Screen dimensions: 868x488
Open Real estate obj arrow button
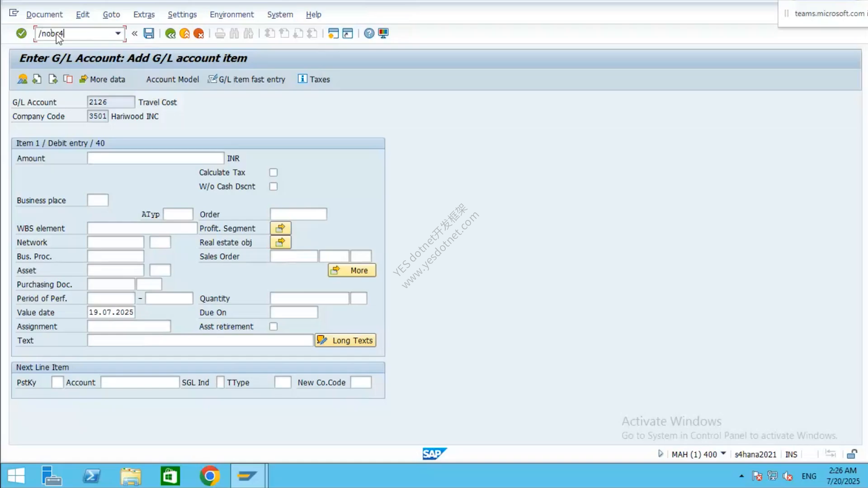[x=280, y=242]
